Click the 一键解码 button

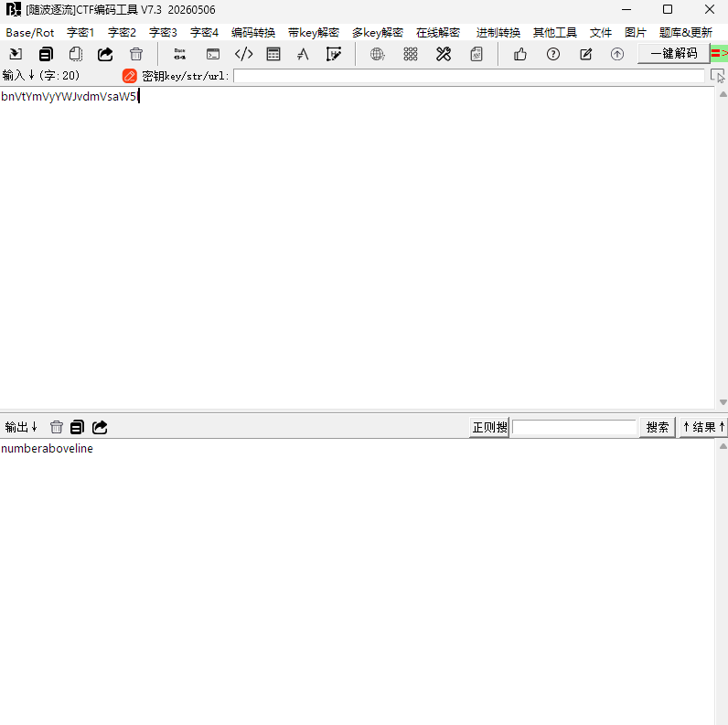(x=674, y=53)
